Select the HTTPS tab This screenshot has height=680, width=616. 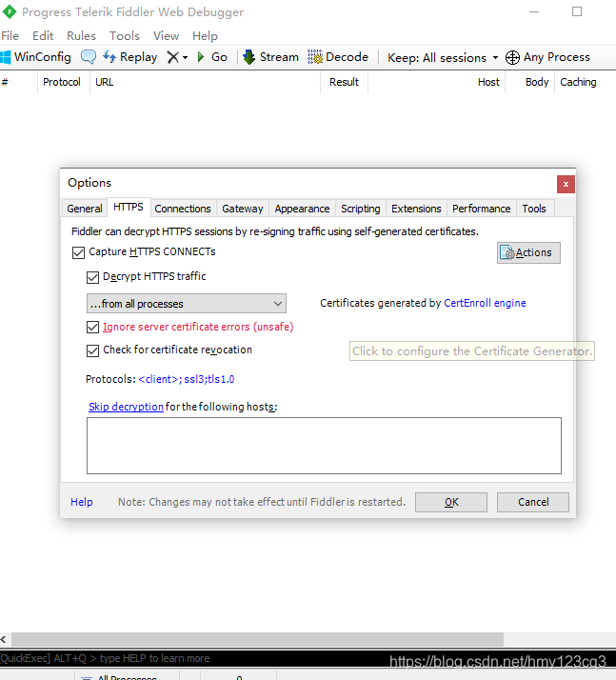click(129, 207)
